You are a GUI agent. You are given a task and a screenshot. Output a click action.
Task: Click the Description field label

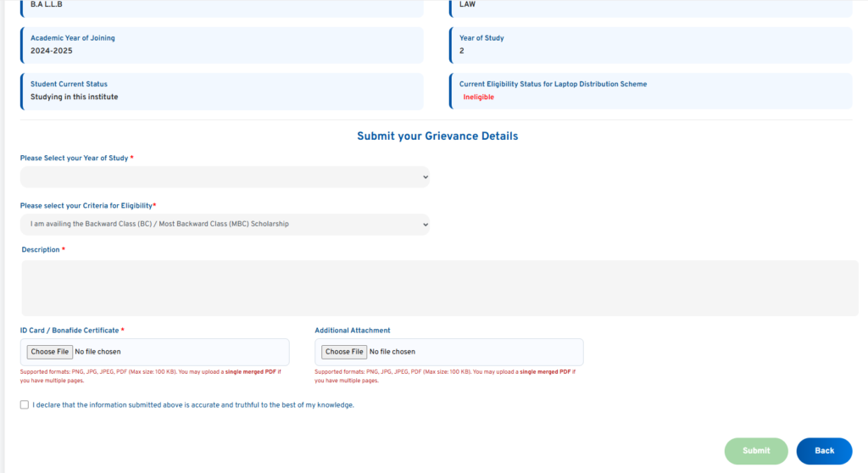pyautogui.click(x=41, y=250)
